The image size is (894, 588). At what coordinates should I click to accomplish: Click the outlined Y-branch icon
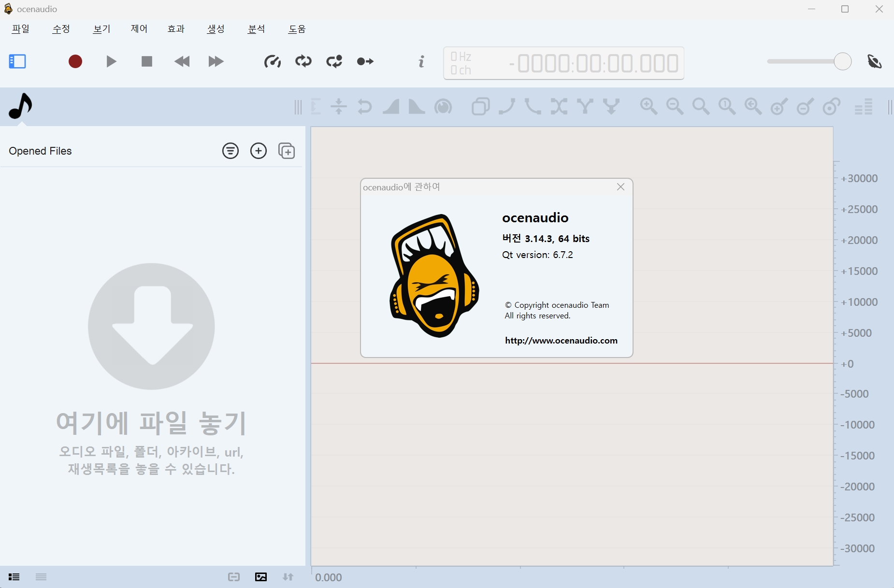click(585, 106)
